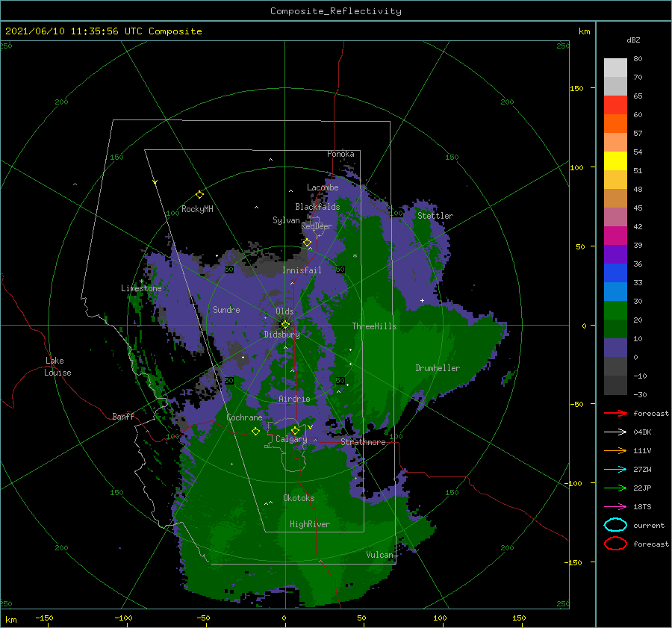This screenshot has height=628, width=672.
Task: Click the Okotoks city label
Action: (x=299, y=498)
